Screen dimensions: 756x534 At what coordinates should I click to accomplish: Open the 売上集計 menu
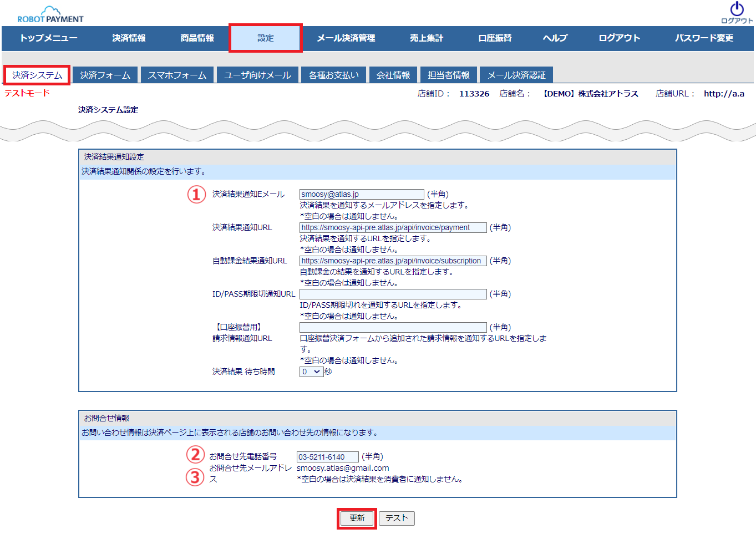click(x=427, y=38)
